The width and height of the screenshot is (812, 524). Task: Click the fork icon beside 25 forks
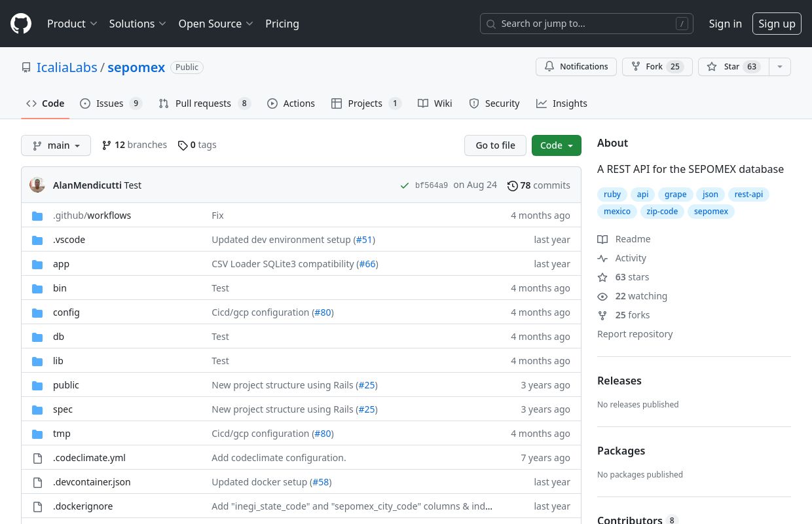pos(602,315)
